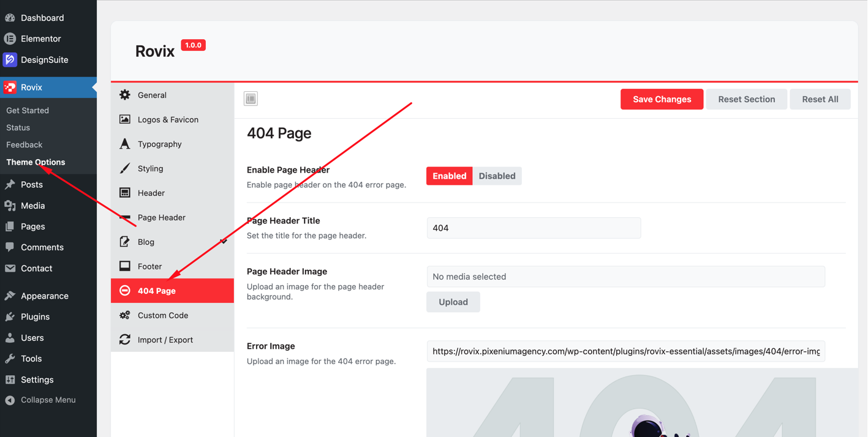The height and width of the screenshot is (437, 868).
Task: Click the Logos & Favicon image icon
Action: click(125, 119)
